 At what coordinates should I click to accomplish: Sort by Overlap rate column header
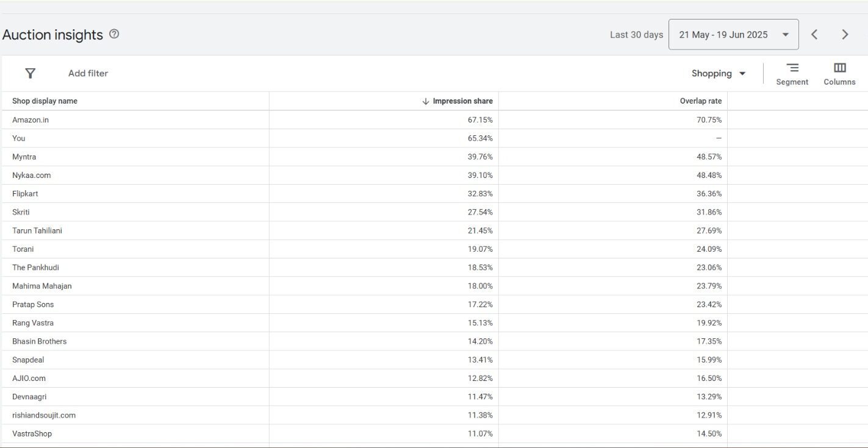(700, 101)
